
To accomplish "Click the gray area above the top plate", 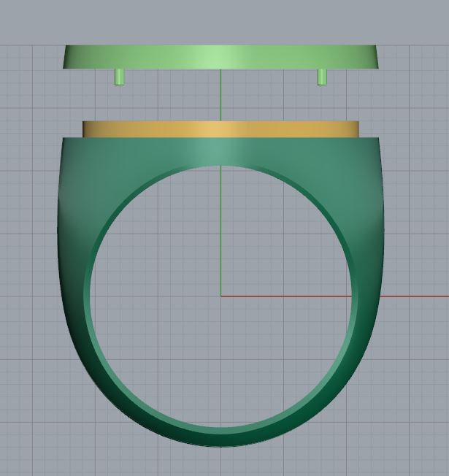I will [x=219, y=22].
